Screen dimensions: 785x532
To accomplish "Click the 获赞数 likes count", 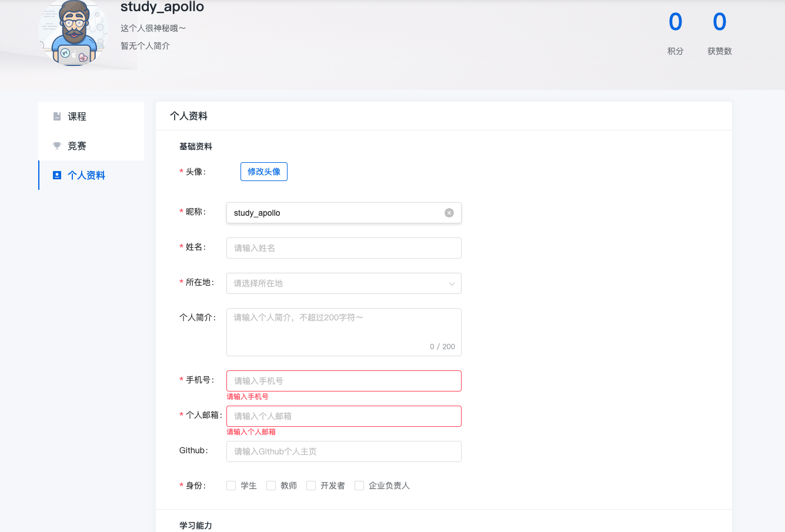I will click(719, 22).
